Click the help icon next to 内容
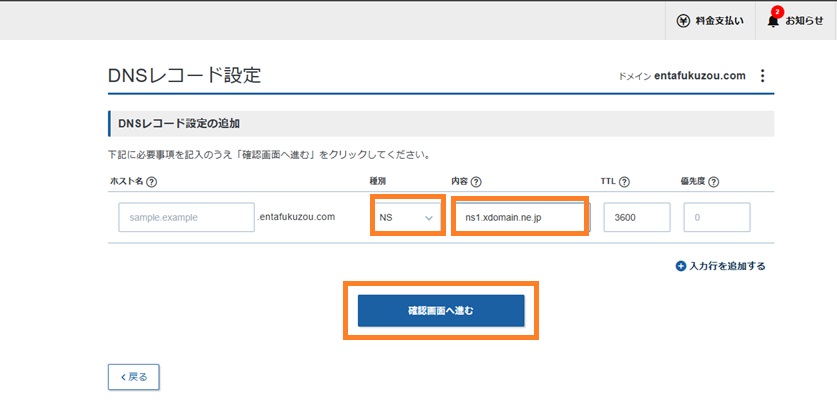This screenshot has width=837, height=411. click(476, 182)
